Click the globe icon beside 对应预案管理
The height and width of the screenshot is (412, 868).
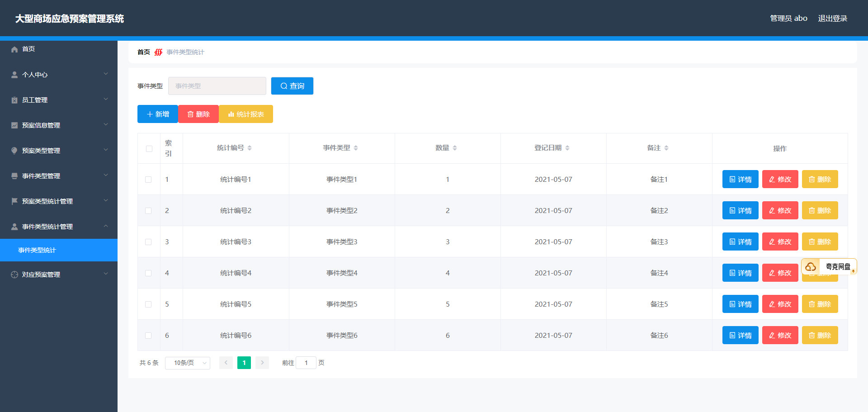tap(14, 275)
